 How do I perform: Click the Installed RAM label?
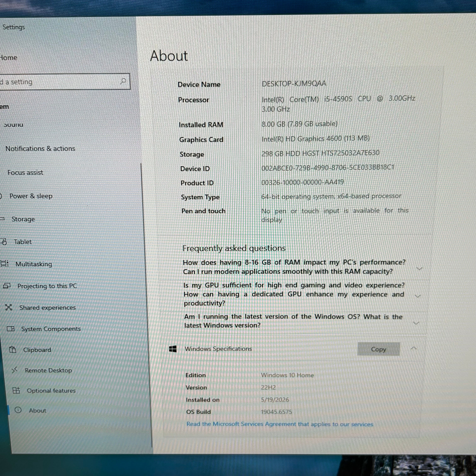(201, 125)
